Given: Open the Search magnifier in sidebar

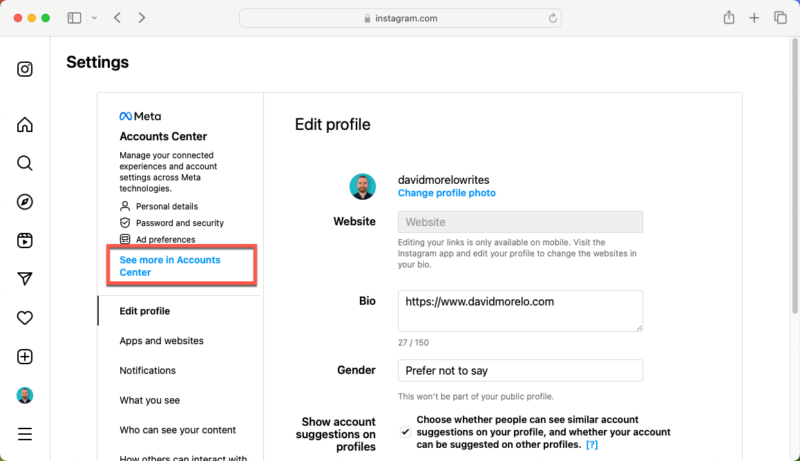Looking at the screenshot, I should point(24,163).
